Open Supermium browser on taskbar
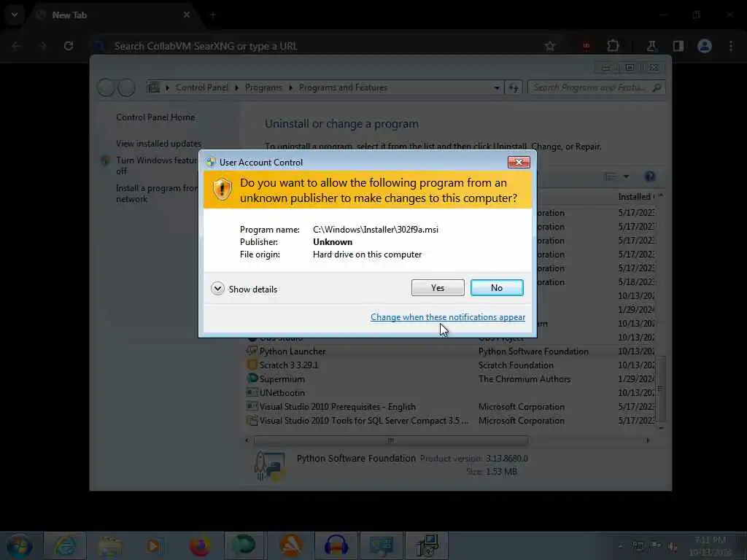747x560 pixels. tap(244, 545)
